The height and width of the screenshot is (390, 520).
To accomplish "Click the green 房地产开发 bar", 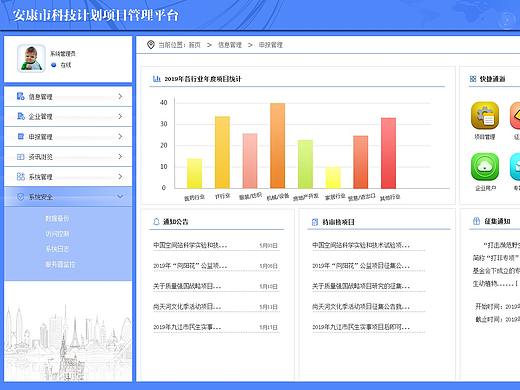I will (x=305, y=164).
